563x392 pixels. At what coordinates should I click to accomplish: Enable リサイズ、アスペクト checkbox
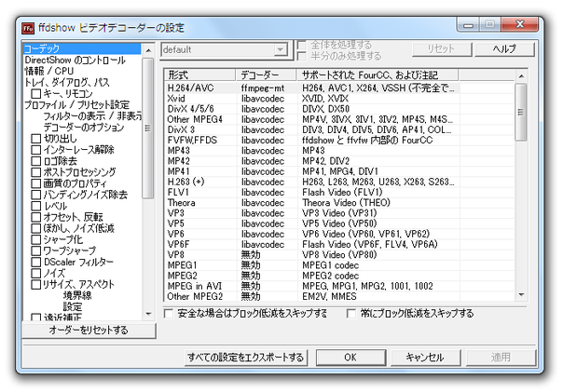coord(36,284)
